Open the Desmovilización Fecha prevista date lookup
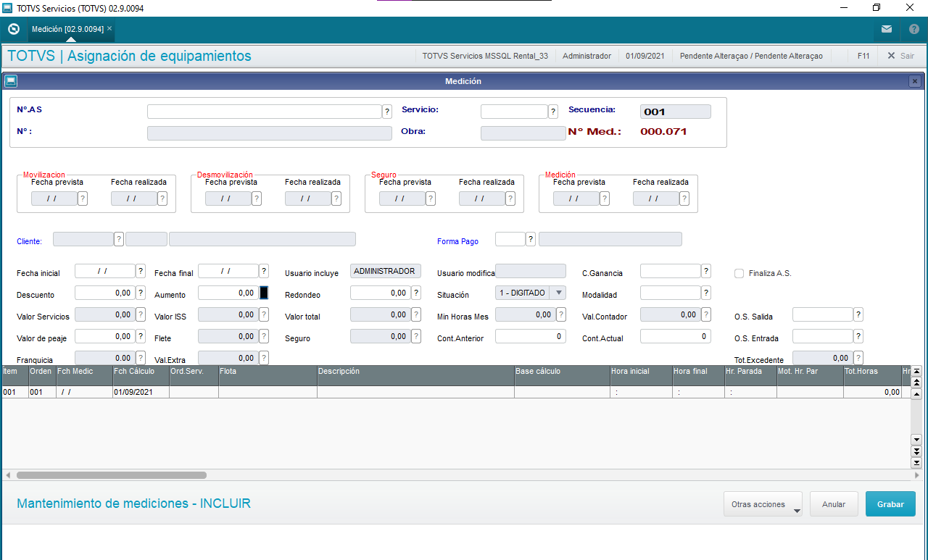The width and height of the screenshot is (928, 560). [257, 198]
